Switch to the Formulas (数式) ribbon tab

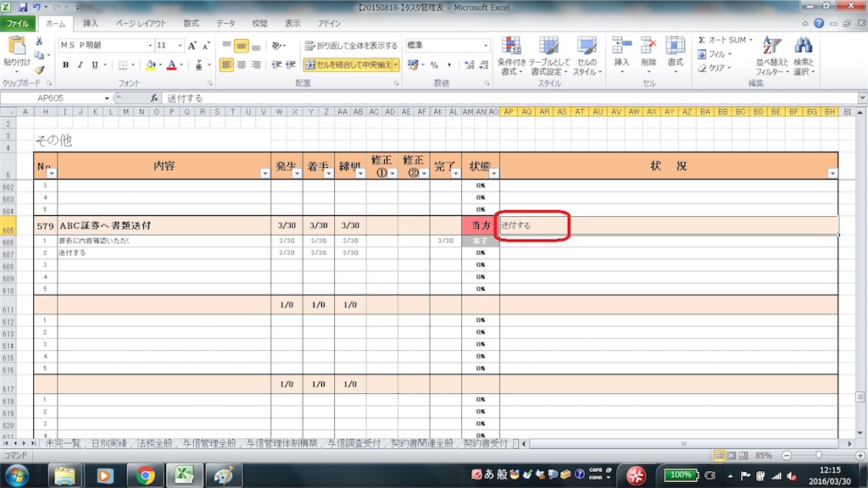191,24
